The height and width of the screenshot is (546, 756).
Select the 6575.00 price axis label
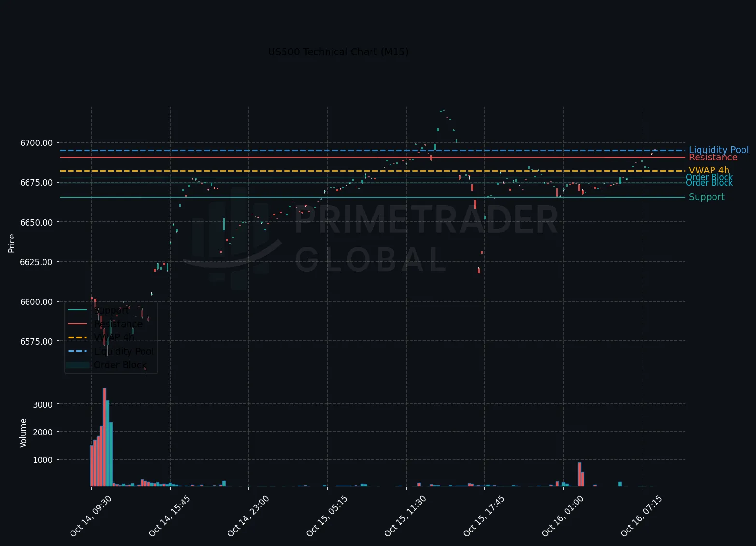[x=36, y=341]
